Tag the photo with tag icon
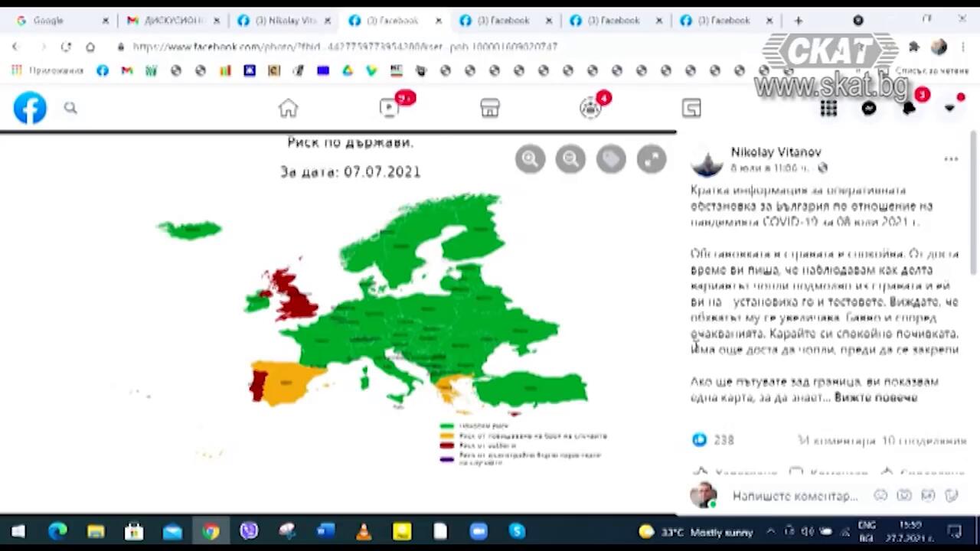The width and height of the screenshot is (980, 551). pyautogui.click(x=611, y=159)
